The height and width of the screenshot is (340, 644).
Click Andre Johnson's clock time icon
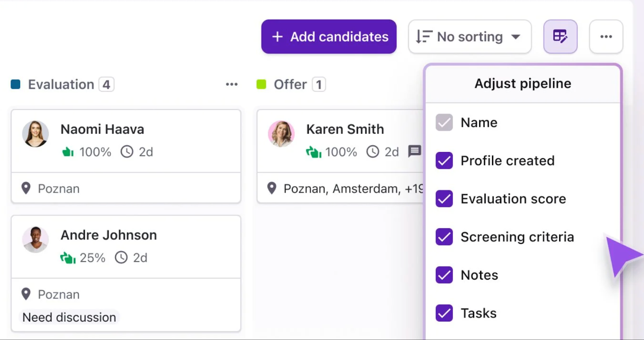[x=121, y=258]
